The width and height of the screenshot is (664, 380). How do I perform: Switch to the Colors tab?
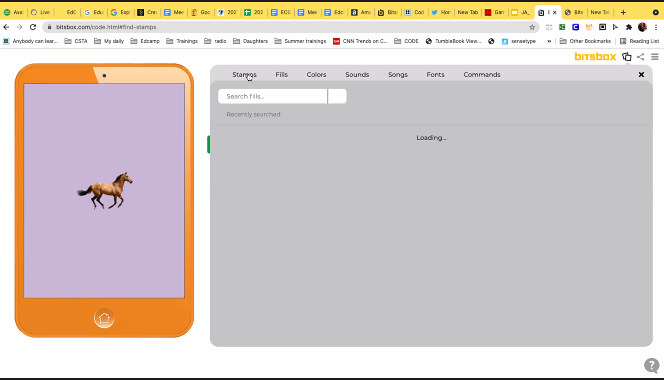[316, 75]
